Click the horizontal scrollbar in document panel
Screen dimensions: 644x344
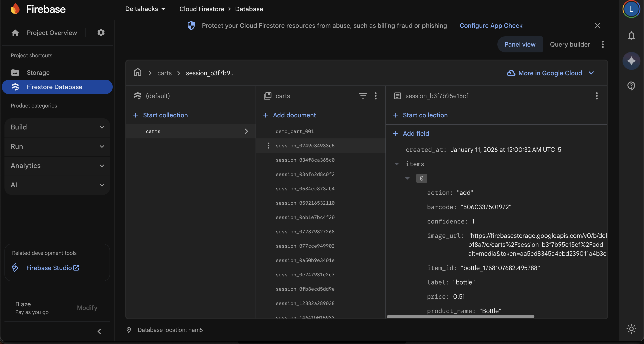(460, 317)
